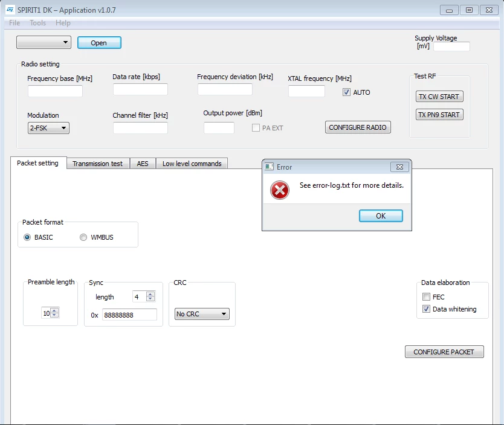Image resolution: width=504 pixels, height=425 pixels.
Task: Select WMBUS packet format radio
Action: [83, 237]
